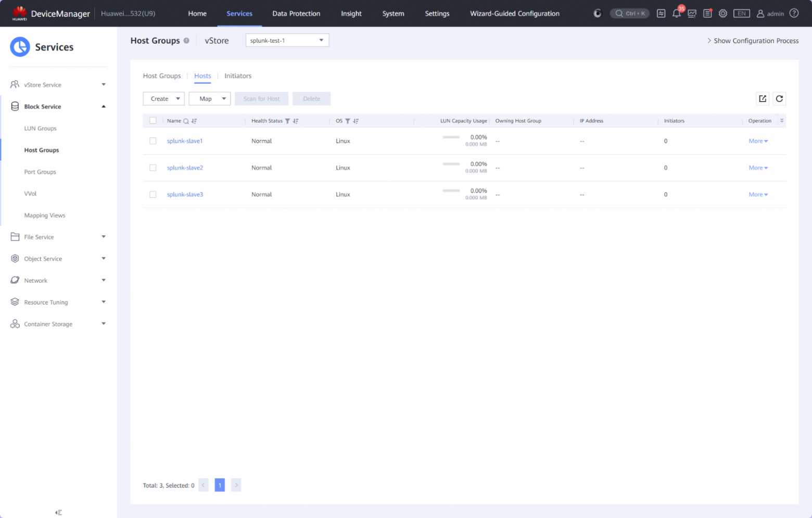Select the splunk-slave1 row checkbox

153,141
